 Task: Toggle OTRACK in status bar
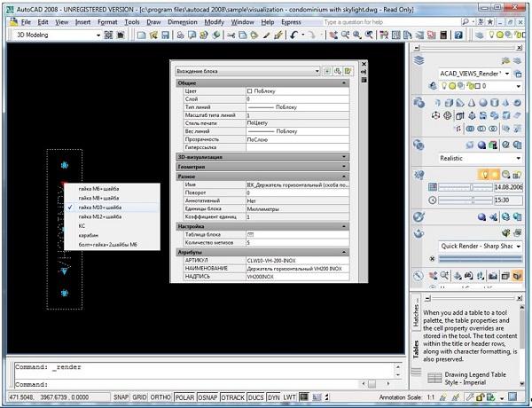[232, 397]
